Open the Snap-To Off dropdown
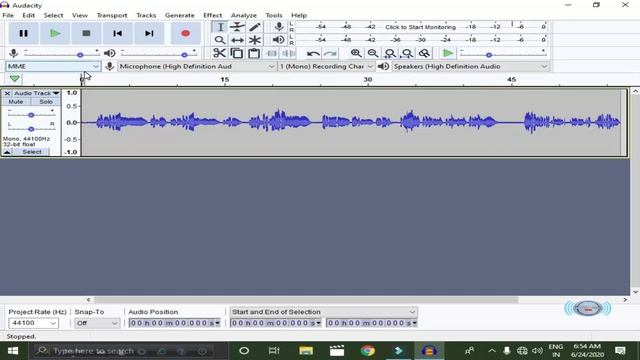 97,323
